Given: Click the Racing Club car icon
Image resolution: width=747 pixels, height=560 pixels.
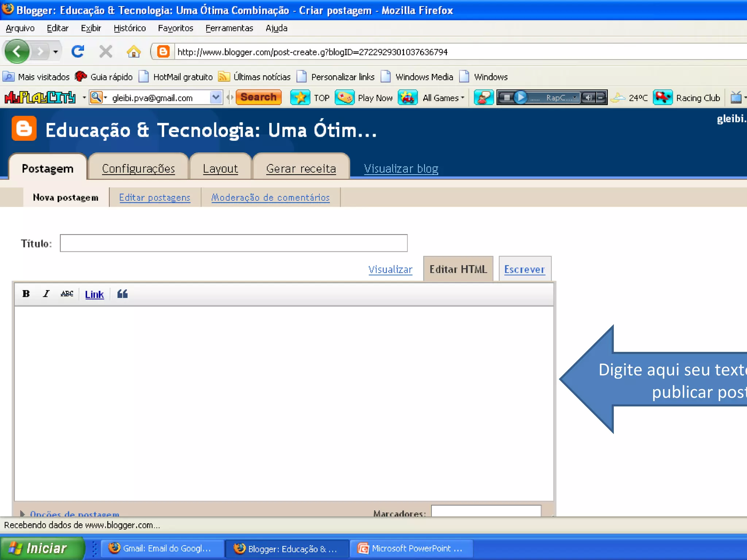Looking at the screenshot, I should click(x=662, y=97).
